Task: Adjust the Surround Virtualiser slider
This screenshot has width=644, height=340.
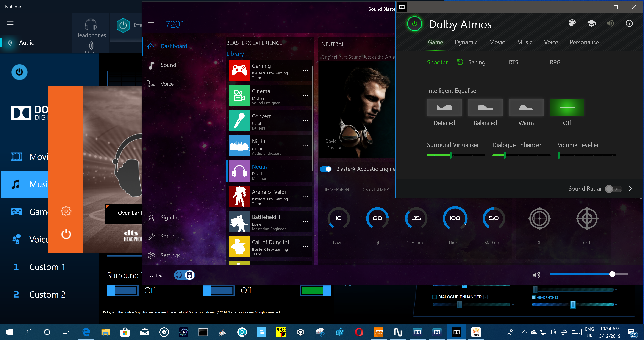Action: tap(456, 155)
